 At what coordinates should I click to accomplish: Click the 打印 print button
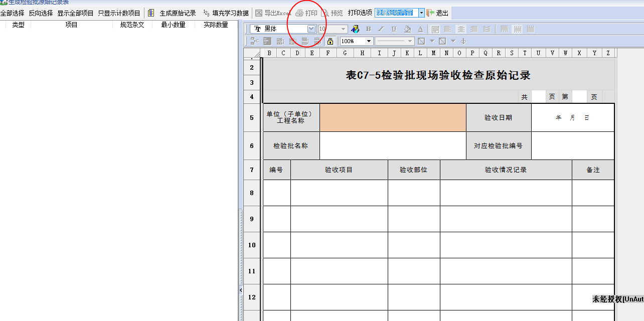pyautogui.click(x=306, y=13)
